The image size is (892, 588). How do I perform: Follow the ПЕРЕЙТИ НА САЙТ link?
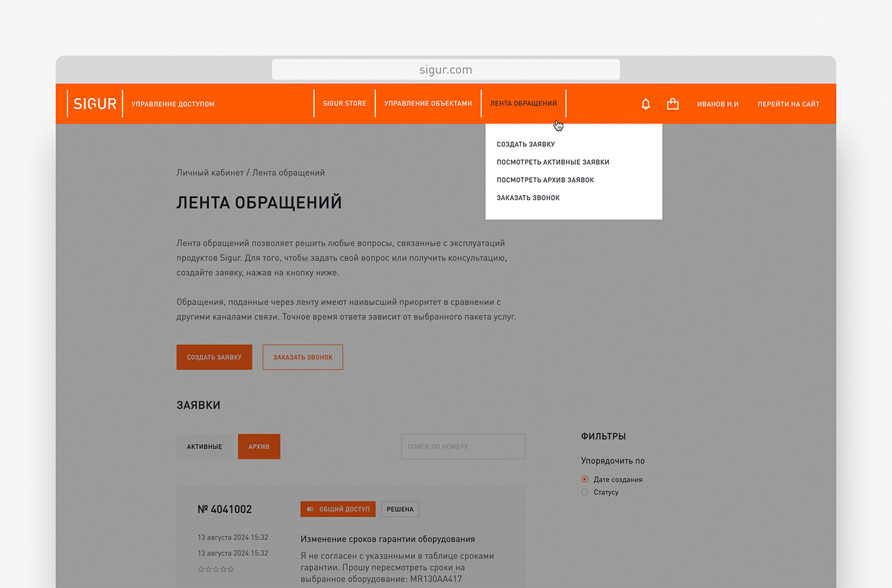click(789, 104)
